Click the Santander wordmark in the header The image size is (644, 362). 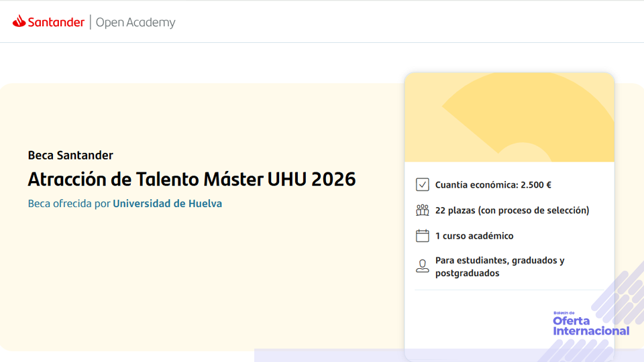pos(56,22)
